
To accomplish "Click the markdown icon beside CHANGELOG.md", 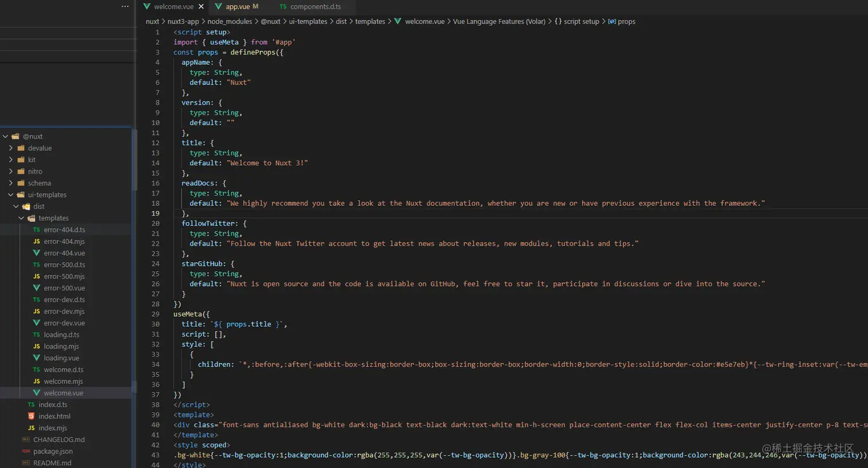I will 26,440.
